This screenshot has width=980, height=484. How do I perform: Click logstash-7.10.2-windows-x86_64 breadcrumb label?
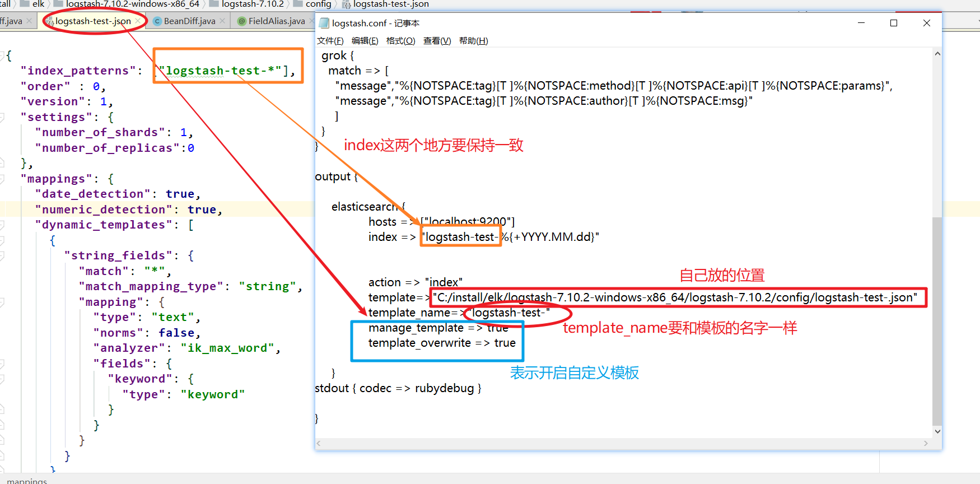coord(133,4)
